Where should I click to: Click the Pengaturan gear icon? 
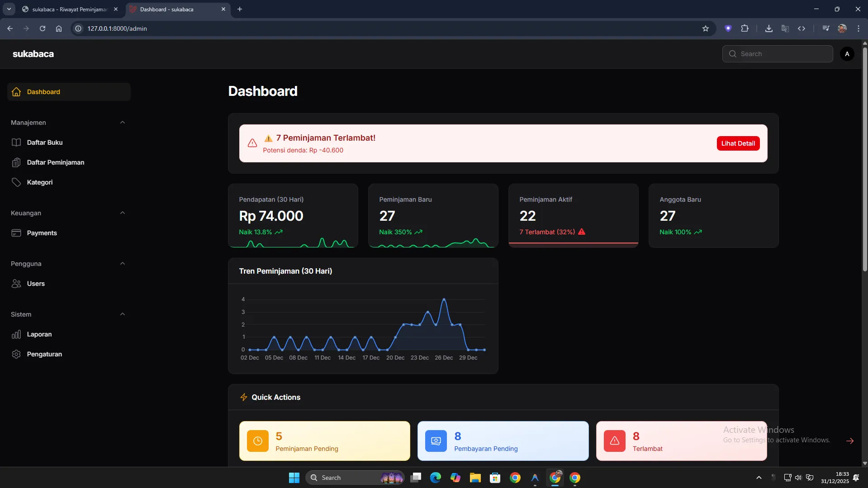tap(16, 354)
